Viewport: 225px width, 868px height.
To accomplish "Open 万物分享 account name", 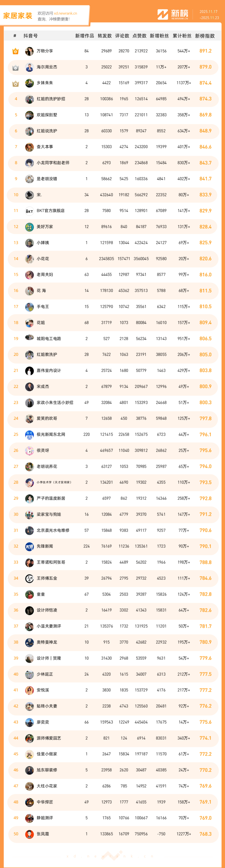I will (45, 51).
